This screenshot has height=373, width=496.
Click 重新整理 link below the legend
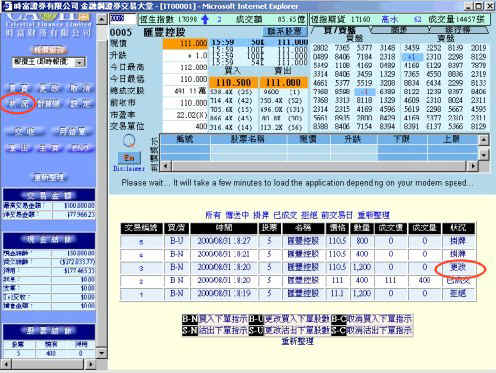tap(298, 341)
